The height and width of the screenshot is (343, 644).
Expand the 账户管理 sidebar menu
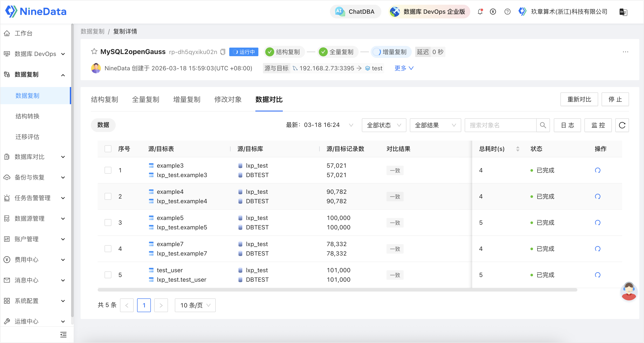(x=36, y=239)
